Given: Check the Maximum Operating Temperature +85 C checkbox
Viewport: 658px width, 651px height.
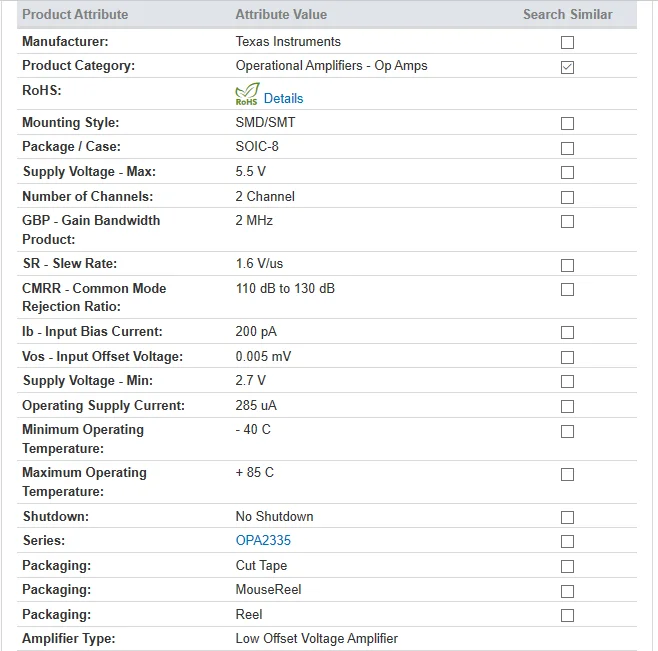Looking at the screenshot, I should (x=567, y=474).
